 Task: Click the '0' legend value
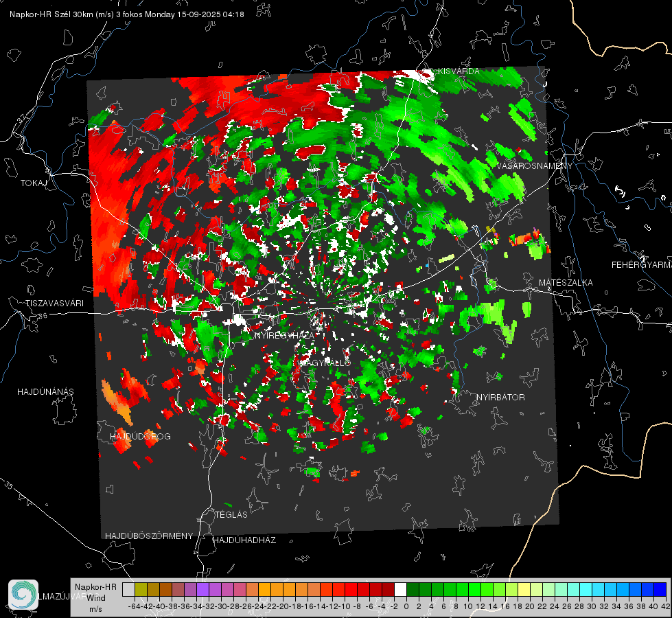(x=406, y=606)
